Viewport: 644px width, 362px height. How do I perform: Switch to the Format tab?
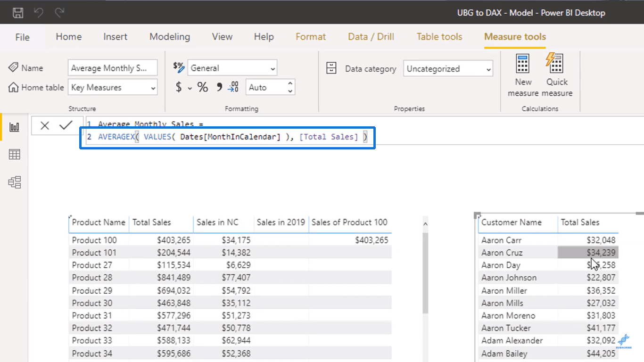tap(311, 37)
